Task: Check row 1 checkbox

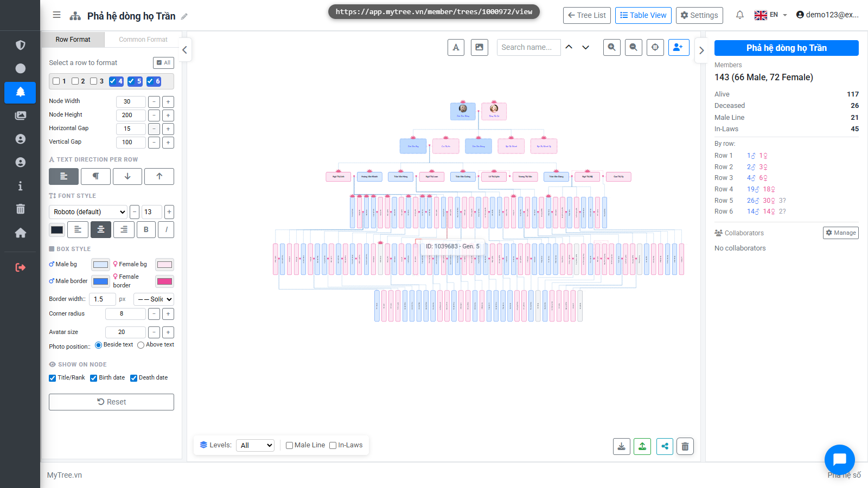Action: pyautogui.click(x=56, y=81)
